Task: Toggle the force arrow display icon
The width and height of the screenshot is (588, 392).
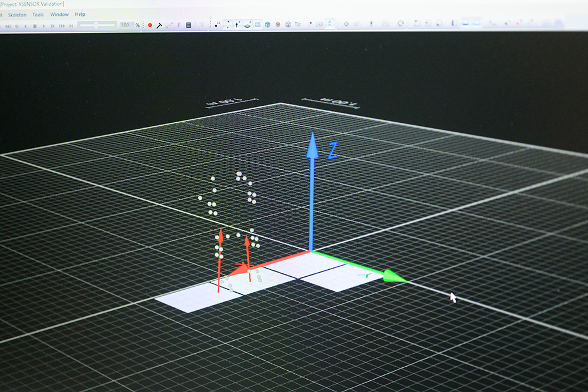Action: 238,25
